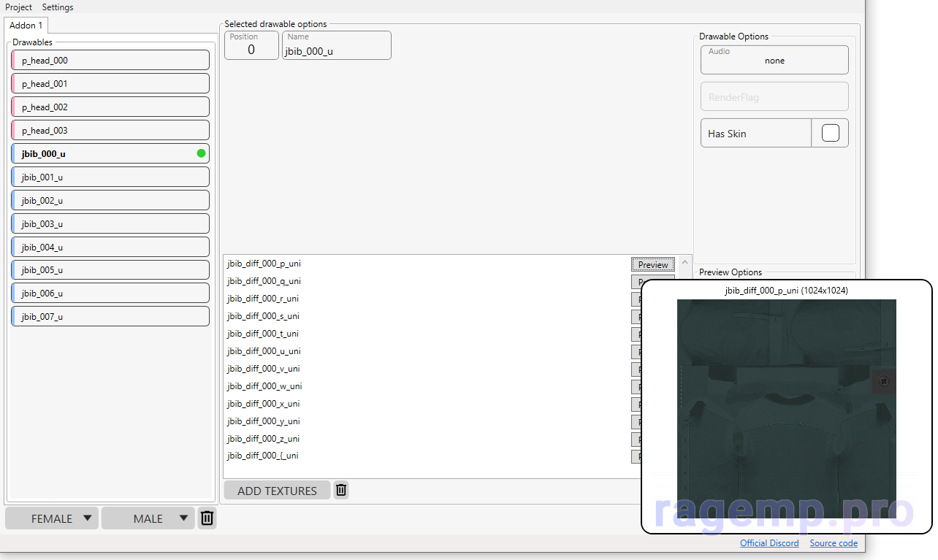Select drawable jbib_004_u
The width and height of the screenshot is (938, 560).
point(110,247)
